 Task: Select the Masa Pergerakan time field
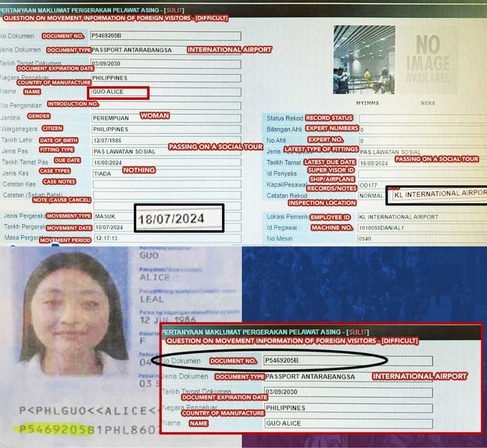coord(166,238)
